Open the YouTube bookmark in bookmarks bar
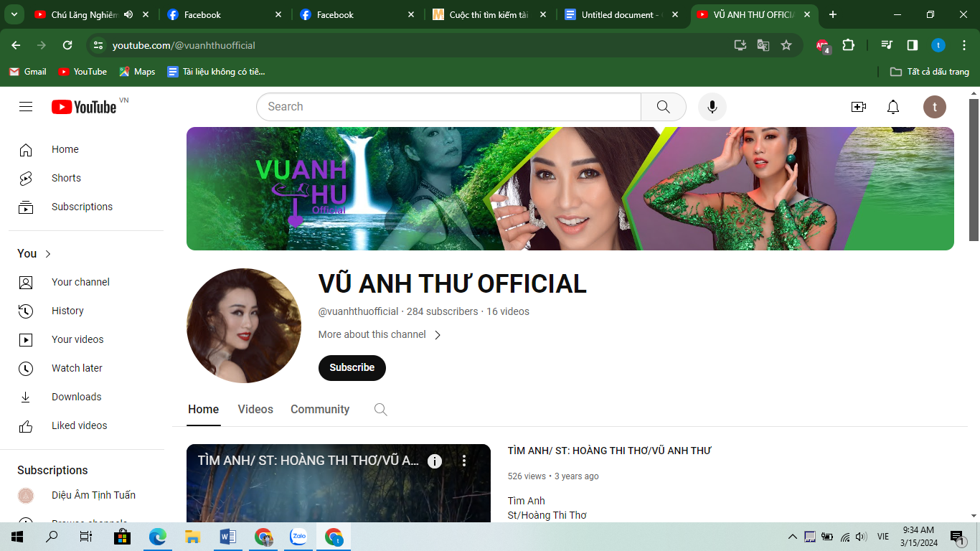The width and height of the screenshot is (980, 551). 83,72
